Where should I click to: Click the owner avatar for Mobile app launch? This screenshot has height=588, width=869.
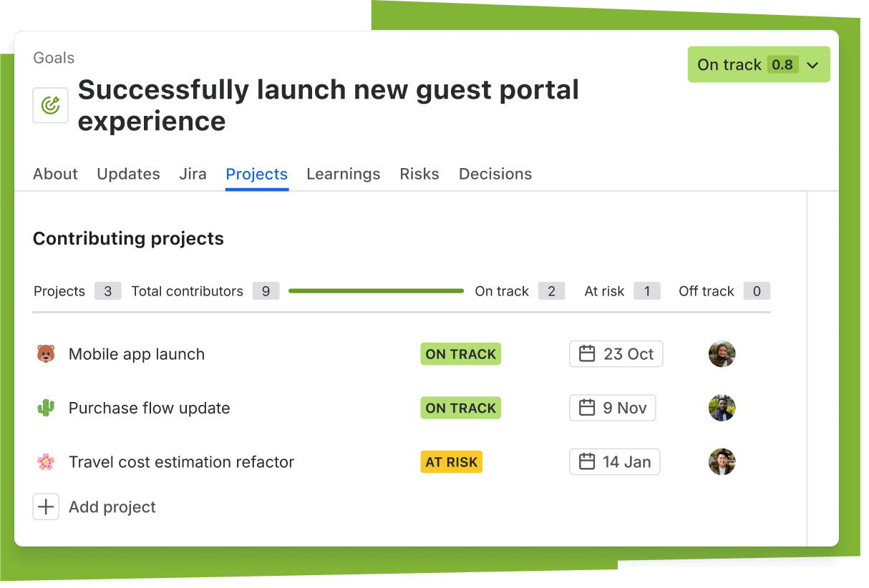(722, 354)
